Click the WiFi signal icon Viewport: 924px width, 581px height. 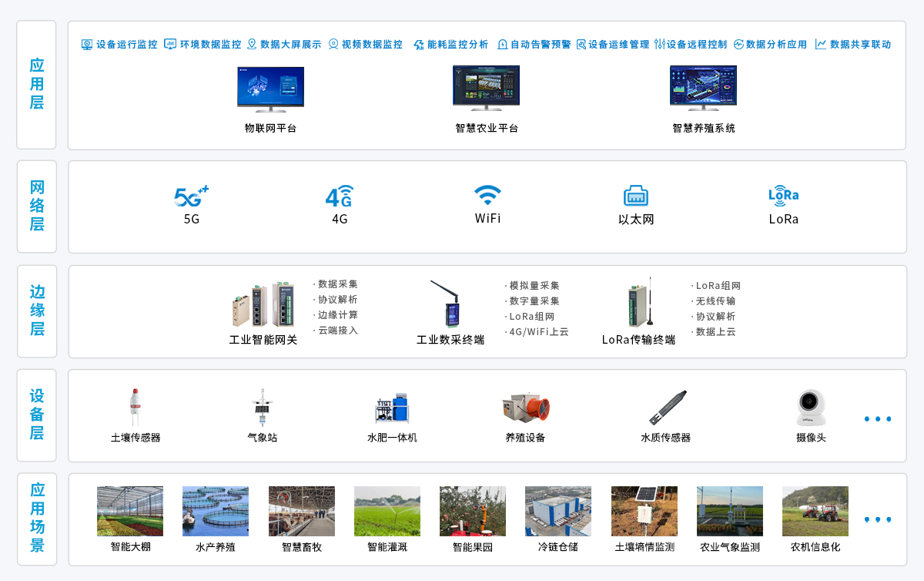487,195
